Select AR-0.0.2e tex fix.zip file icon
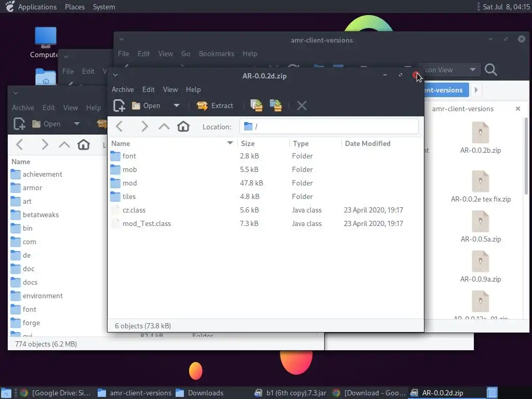Image resolution: width=532 pixels, height=399 pixels. 481,187
